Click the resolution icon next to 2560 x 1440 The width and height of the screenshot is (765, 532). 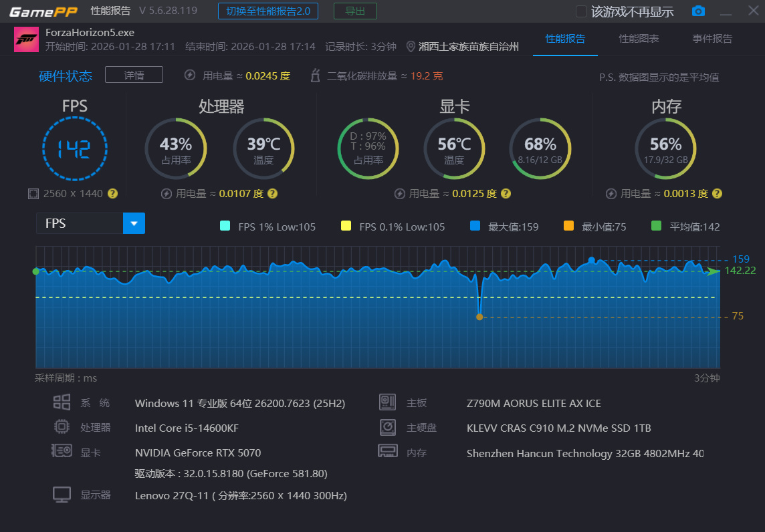[33, 194]
